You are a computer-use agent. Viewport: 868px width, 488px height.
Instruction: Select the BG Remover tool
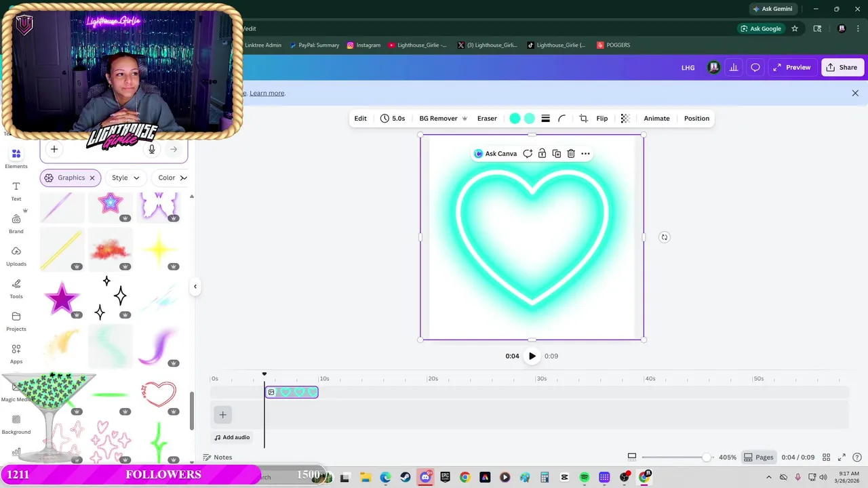(x=443, y=119)
